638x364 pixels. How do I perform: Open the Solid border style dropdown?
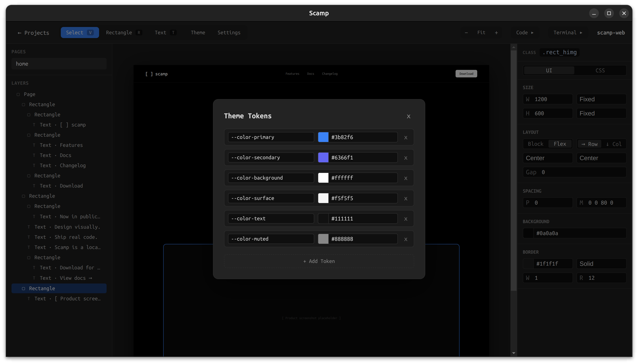(601, 264)
